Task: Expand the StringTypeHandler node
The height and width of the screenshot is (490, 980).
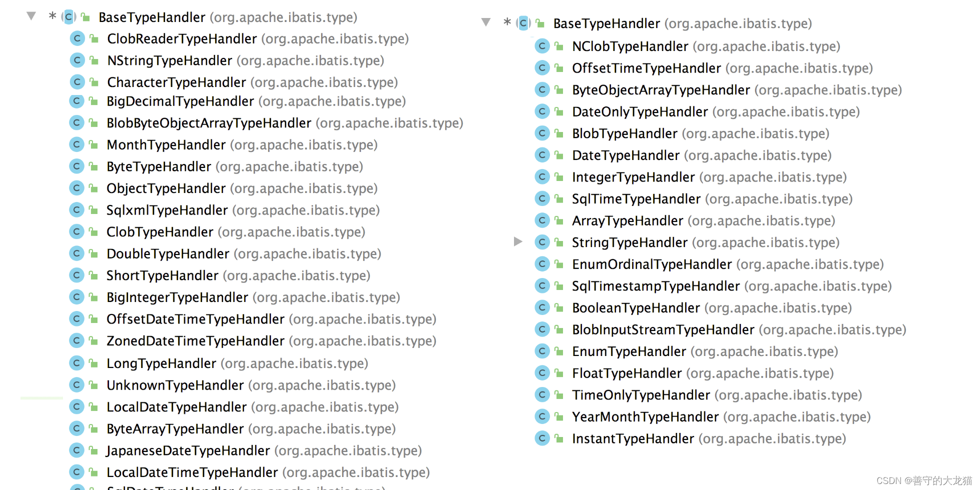Action: (x=518, y=242)
